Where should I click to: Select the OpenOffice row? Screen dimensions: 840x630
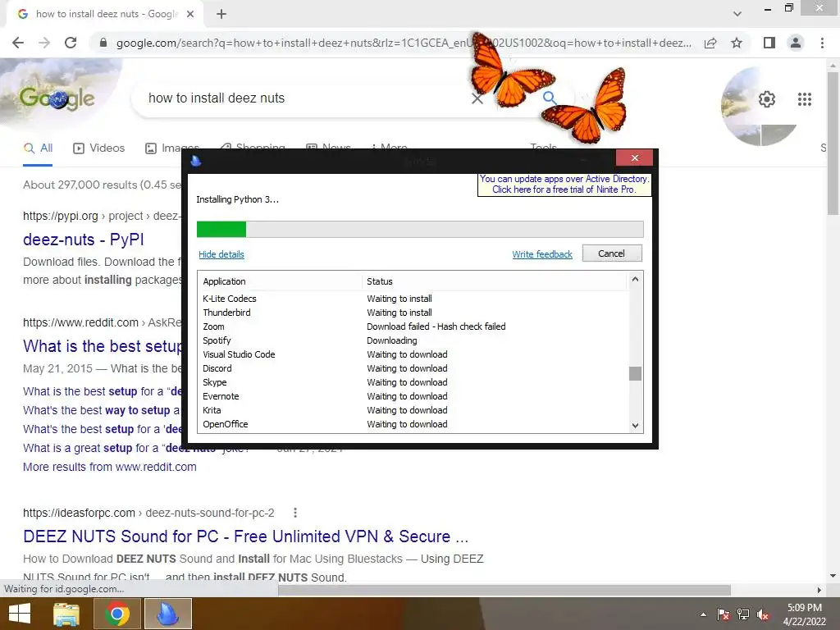click(413, 424)
